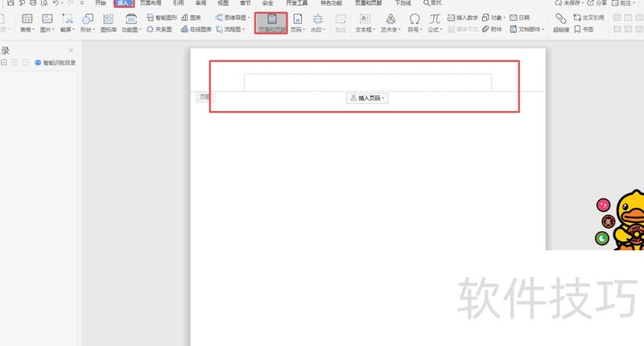
Task: Open Print Preview from quick access bar
Action: point(44,2)
